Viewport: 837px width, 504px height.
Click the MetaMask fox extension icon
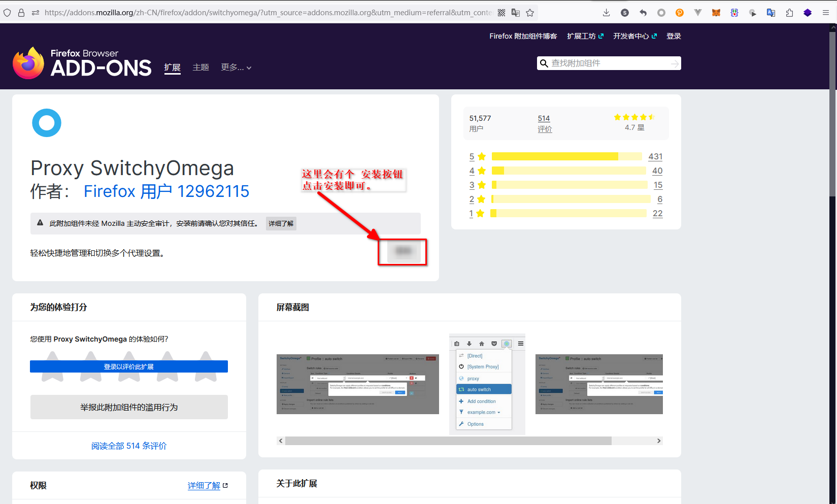pyautogui.click(x=716, y=13)
